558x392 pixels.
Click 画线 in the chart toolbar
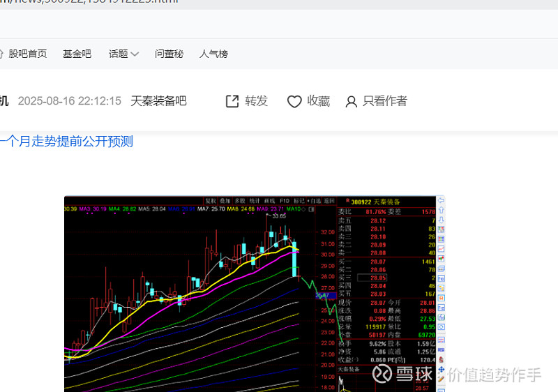click(x=269, y=201)
